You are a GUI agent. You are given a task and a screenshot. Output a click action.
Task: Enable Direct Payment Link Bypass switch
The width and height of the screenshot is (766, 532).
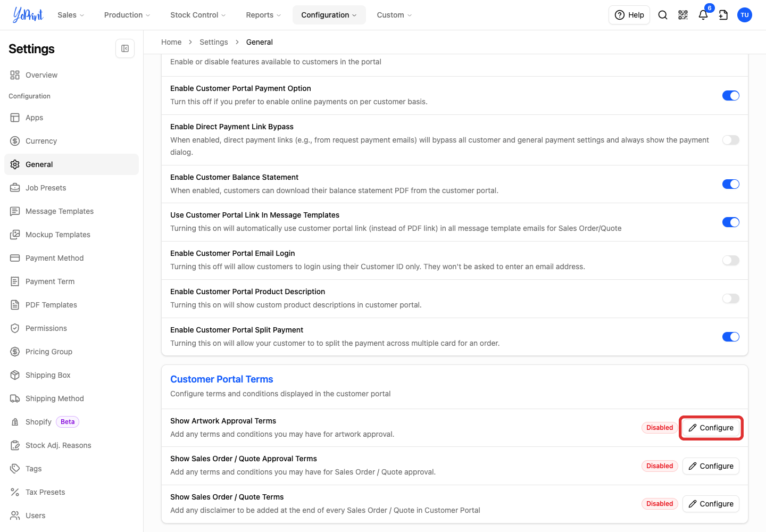click(731, 140)
